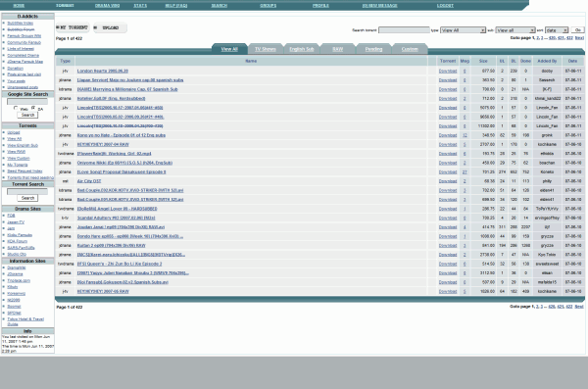This screenshot has width=588, height=389.
Task: Open the Torrents that need seeding link
Action: pyautogui.click(x=30, y=177)
